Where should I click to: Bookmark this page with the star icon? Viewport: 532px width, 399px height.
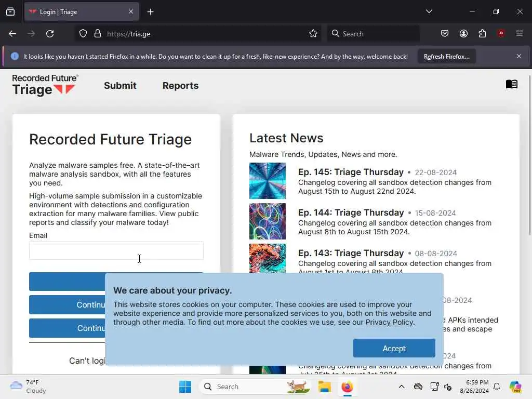[x=313, y=34]
